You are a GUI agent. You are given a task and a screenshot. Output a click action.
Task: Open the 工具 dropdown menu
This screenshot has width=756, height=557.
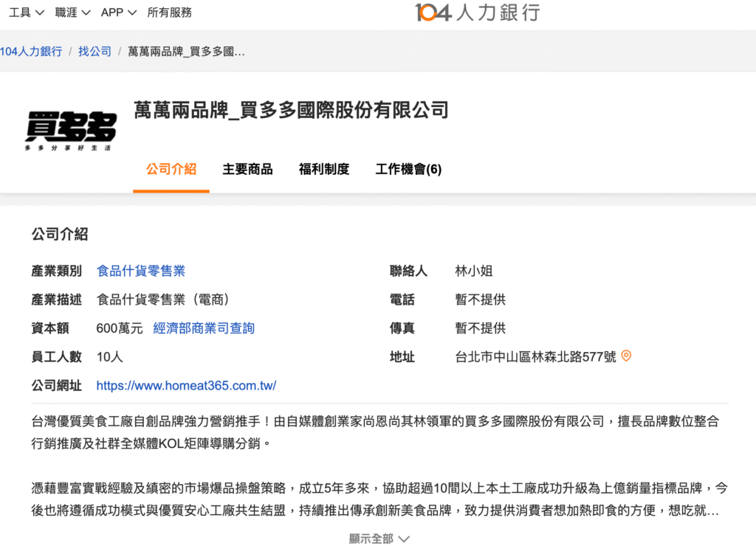(x=27, y=13)
